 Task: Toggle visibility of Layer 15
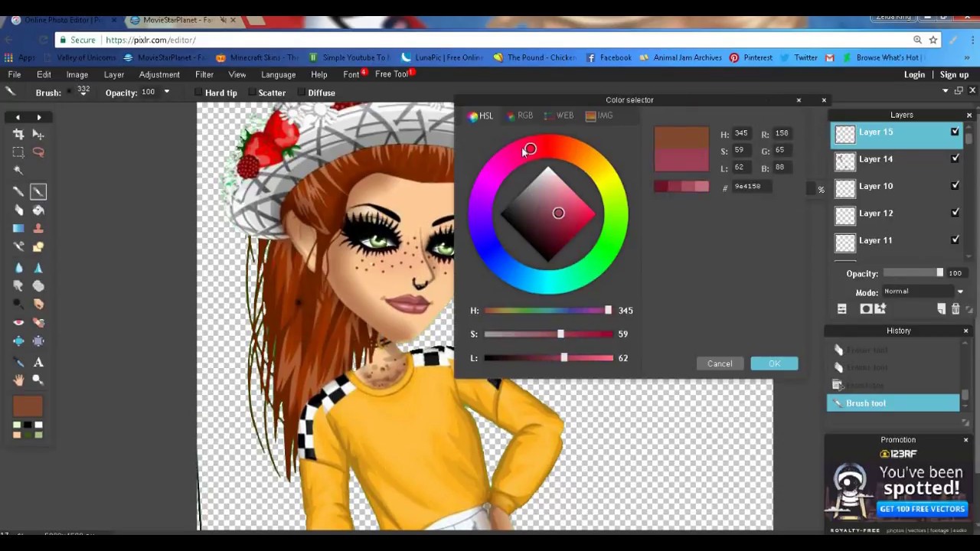(955, 132)
